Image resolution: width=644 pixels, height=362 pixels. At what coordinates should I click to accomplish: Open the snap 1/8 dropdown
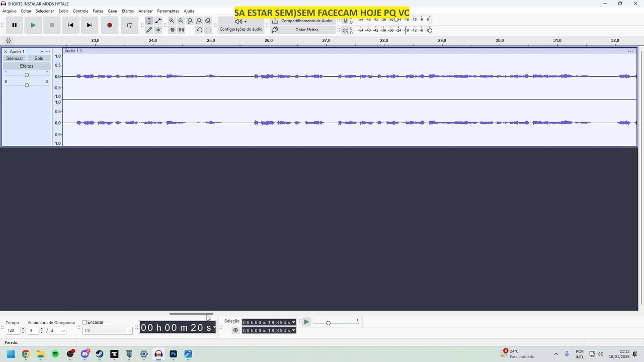coord(108,331)
